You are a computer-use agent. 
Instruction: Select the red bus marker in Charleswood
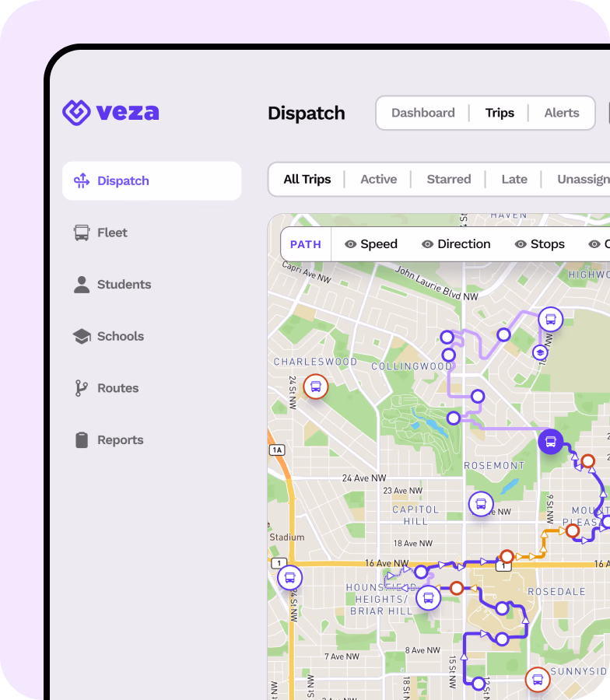[316, 387]
